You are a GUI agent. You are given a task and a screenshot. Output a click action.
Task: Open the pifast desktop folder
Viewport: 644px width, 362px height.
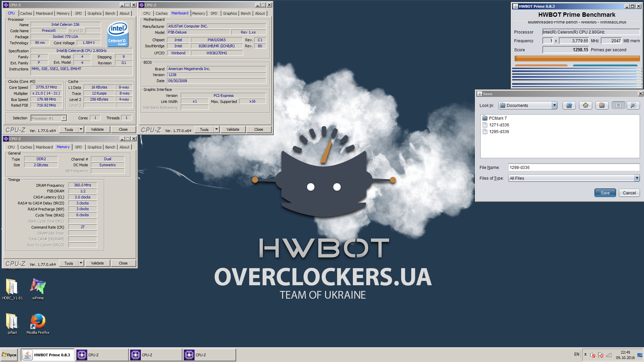[12, 324]
